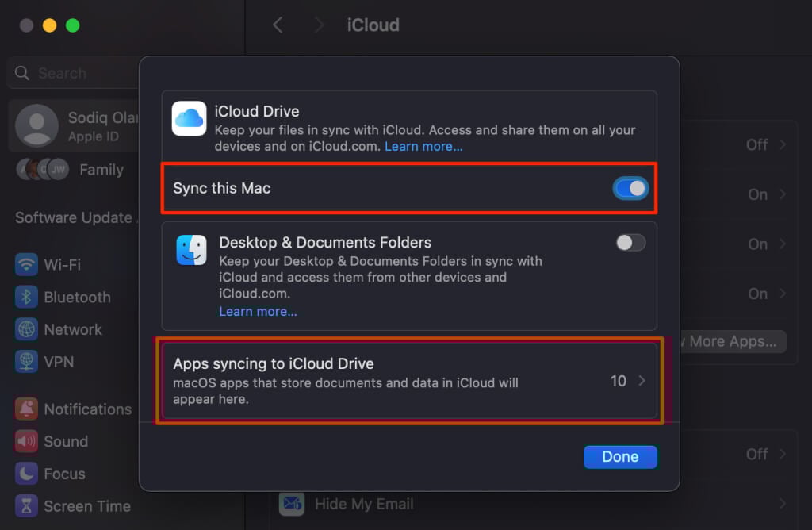Click the "Desktop & Documents Folders" heading
Screen dimensions: 812x530
tap(325, 243)
